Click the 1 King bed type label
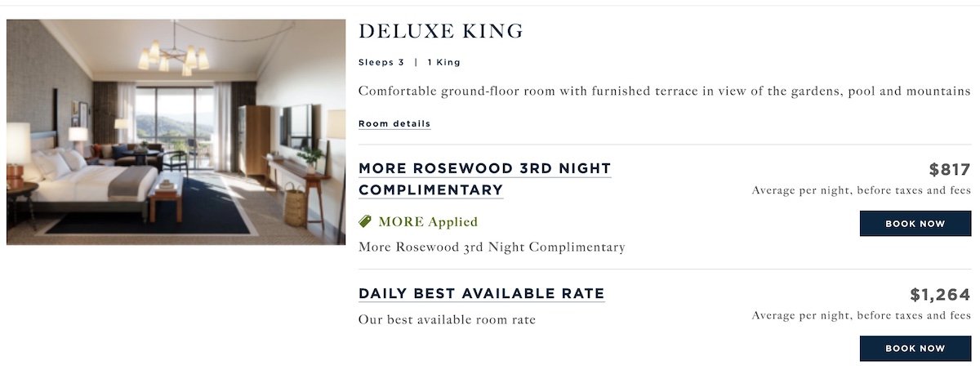 tap(443, 62)
